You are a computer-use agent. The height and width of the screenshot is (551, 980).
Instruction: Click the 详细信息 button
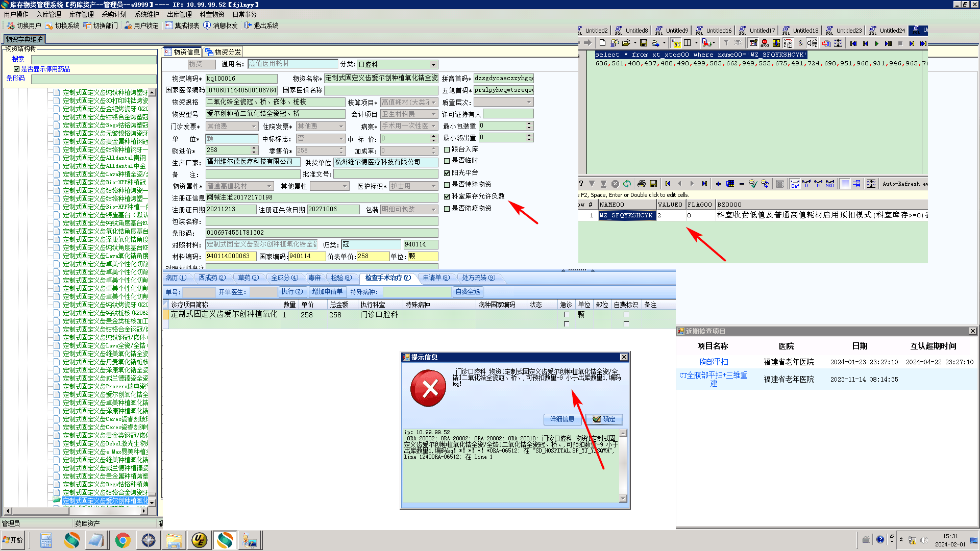tap(562, 419)
